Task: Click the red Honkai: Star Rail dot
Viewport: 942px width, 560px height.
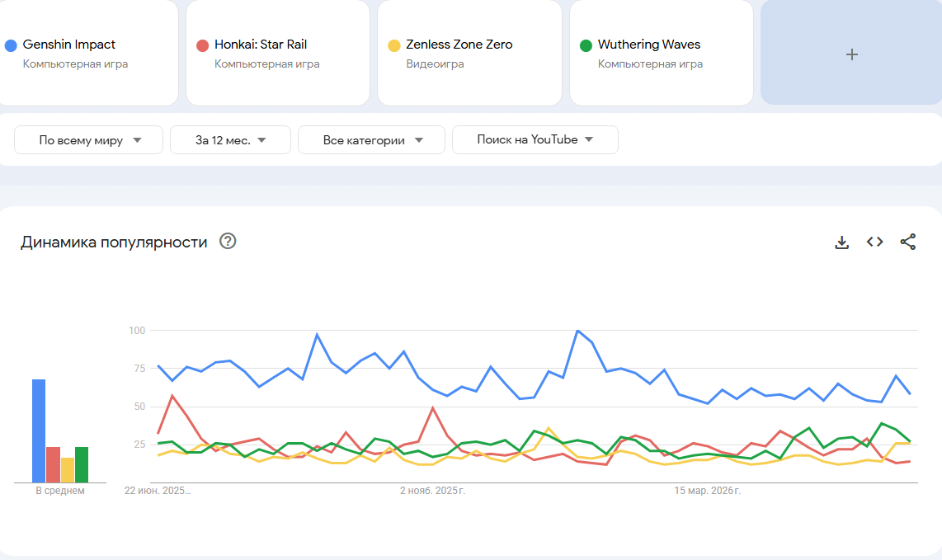Action: pos(202,45)
